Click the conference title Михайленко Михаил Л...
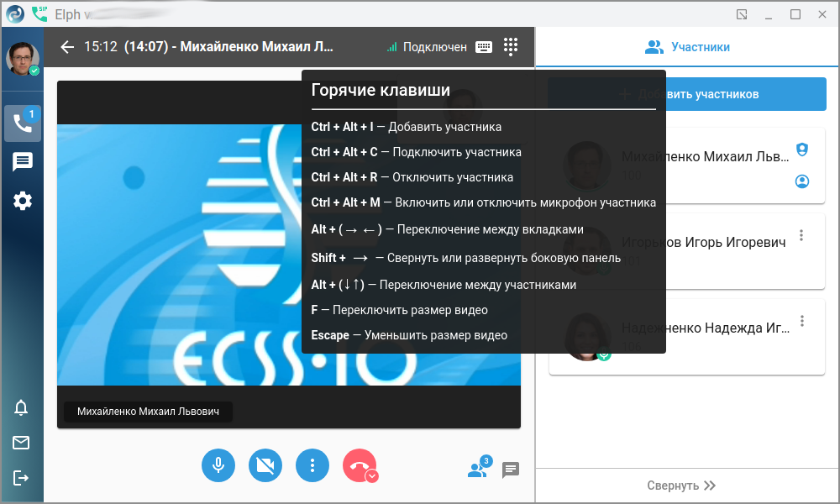840x504 pixels. tap(228, 46)
